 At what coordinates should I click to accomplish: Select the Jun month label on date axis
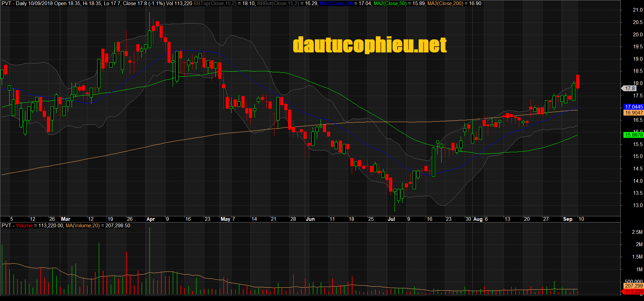coord(310,219)
